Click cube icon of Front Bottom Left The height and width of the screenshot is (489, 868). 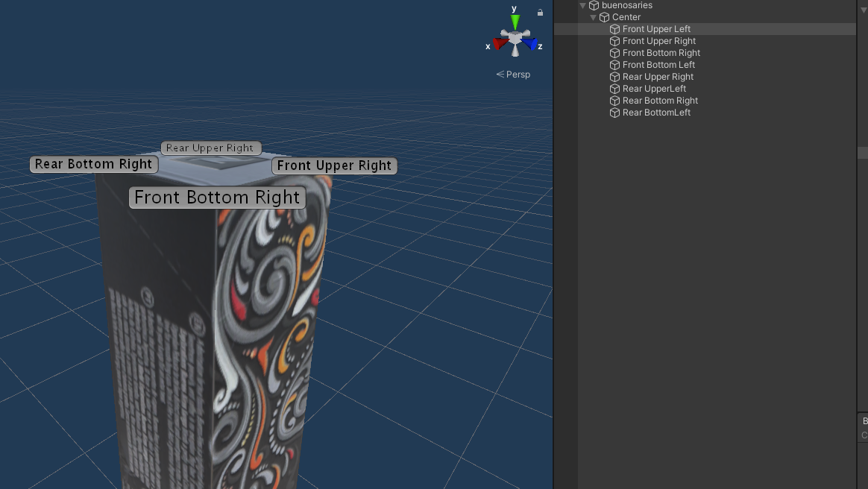(x=614, y=65)
